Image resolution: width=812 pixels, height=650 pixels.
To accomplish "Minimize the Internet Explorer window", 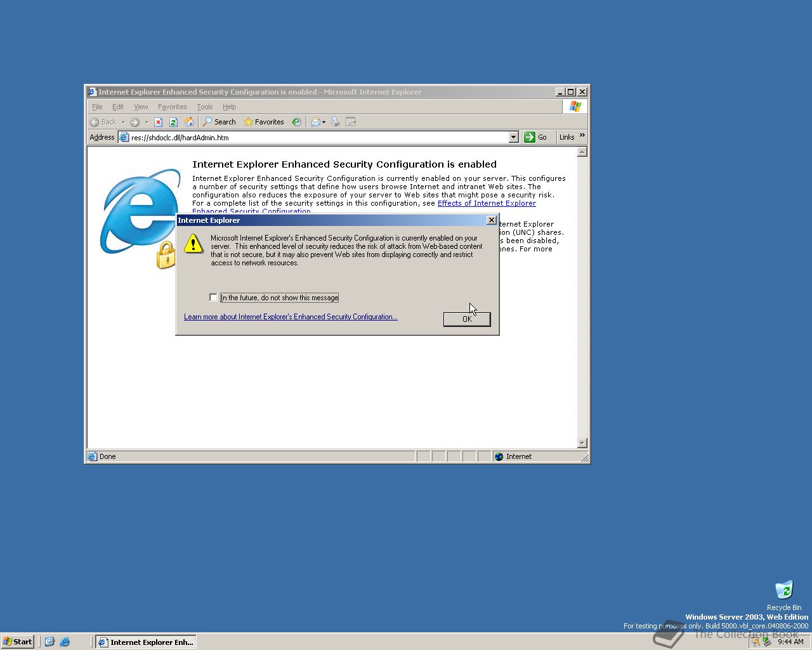I will [x=560, y=92].
